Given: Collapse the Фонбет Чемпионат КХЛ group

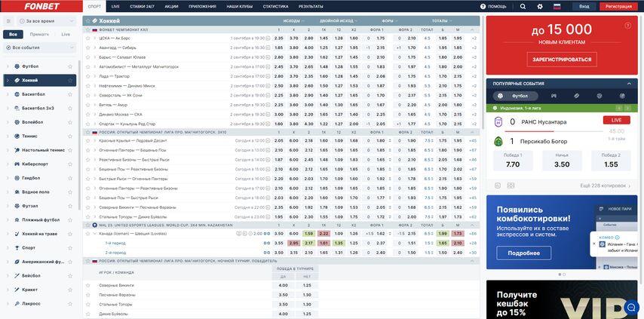Looking at the screenshot, I should (472, 30).
